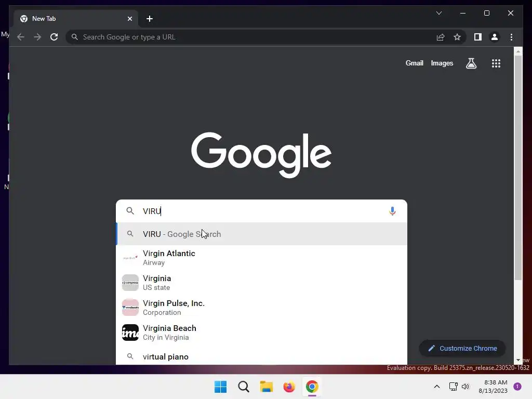
Task: Click scrollbar down arrow
Action: (x=518, y=360)
